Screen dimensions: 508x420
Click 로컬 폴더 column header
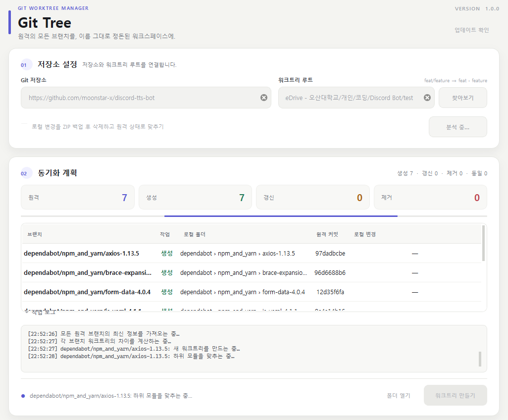click(x=195, y=234)
